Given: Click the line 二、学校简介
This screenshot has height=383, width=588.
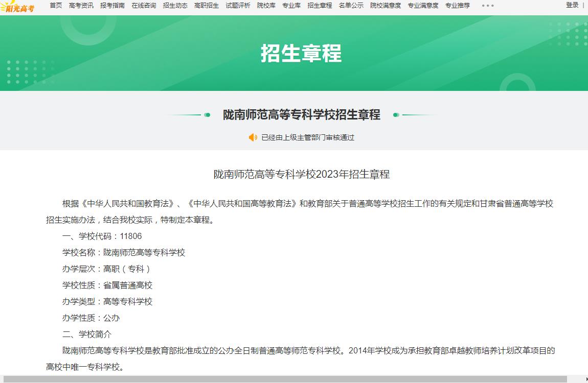Looking at the screenshot, I should pyautogui.click(x=86, y=334).
